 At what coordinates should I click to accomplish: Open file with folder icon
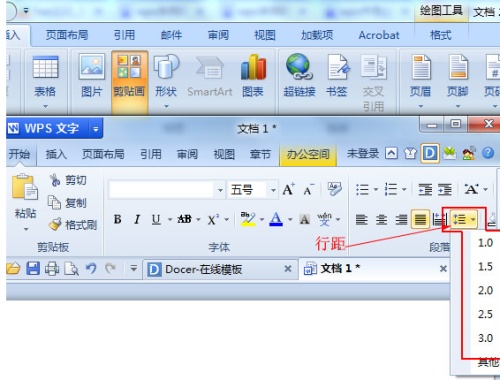[x=13, y=268]
